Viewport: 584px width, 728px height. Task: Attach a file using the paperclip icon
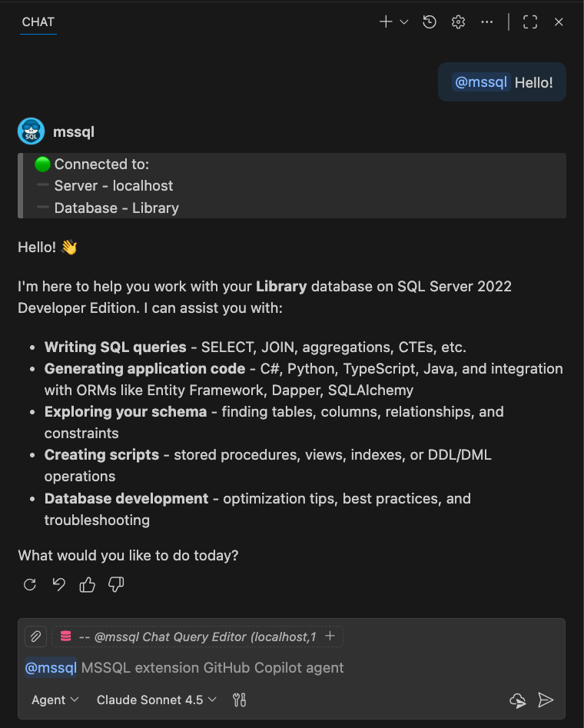pyautogui.click(x=35, y=636)
